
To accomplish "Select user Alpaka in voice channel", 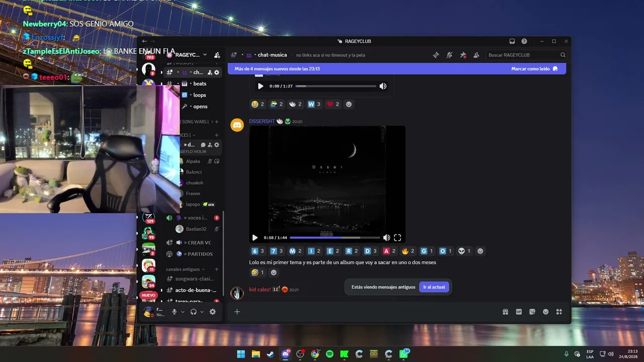I will click(193, 161).
